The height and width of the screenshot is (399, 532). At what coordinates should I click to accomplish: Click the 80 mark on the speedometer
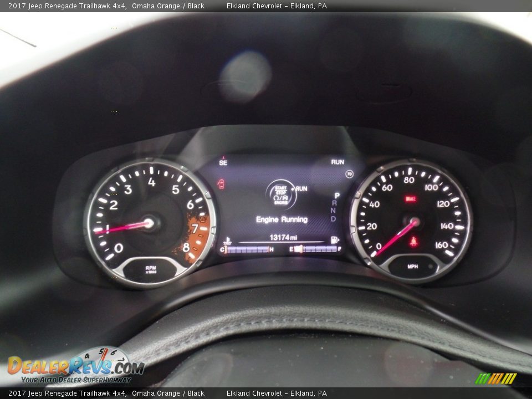tap(409, 180)
